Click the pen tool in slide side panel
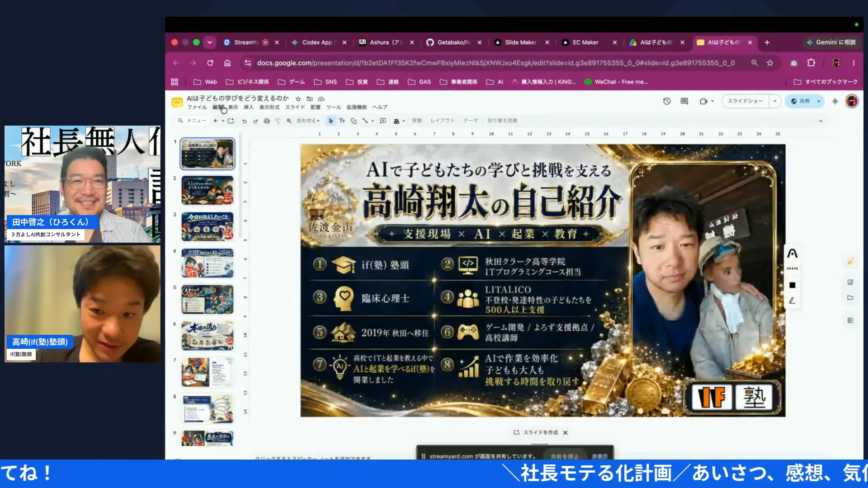868x488 pixels. pos(792,300)
